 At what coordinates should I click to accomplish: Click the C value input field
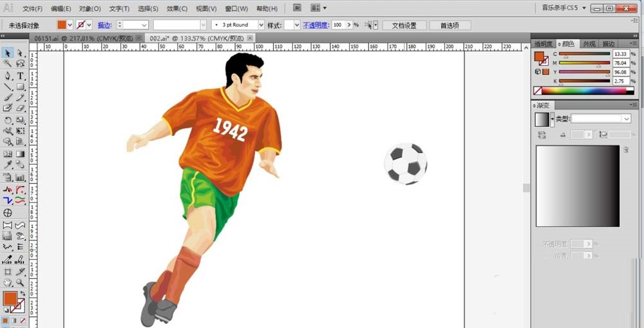coord(621,54)
